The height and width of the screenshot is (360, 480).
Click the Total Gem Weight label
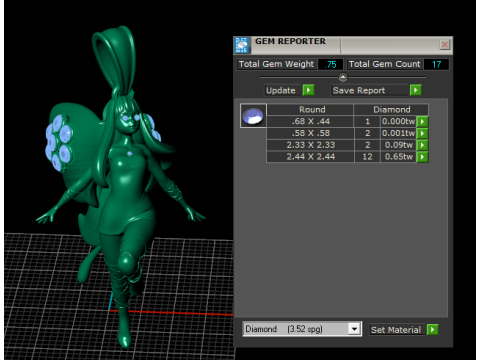point(276,64)
